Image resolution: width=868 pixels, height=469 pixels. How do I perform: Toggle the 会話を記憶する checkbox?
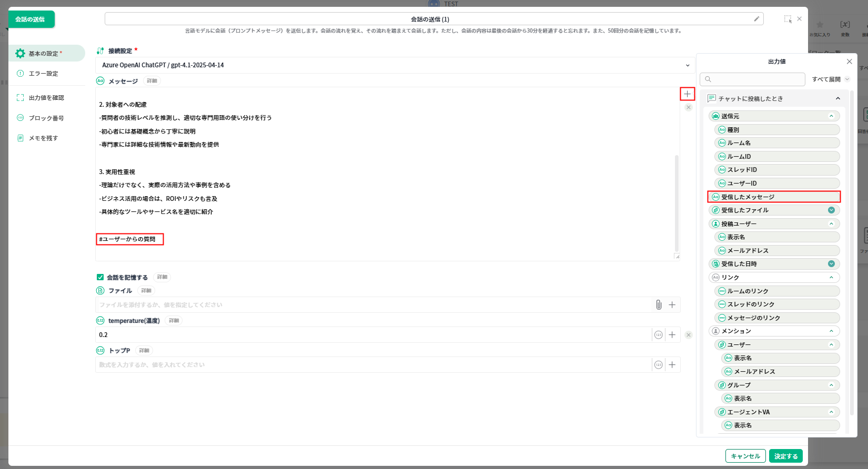coord(100,277)
